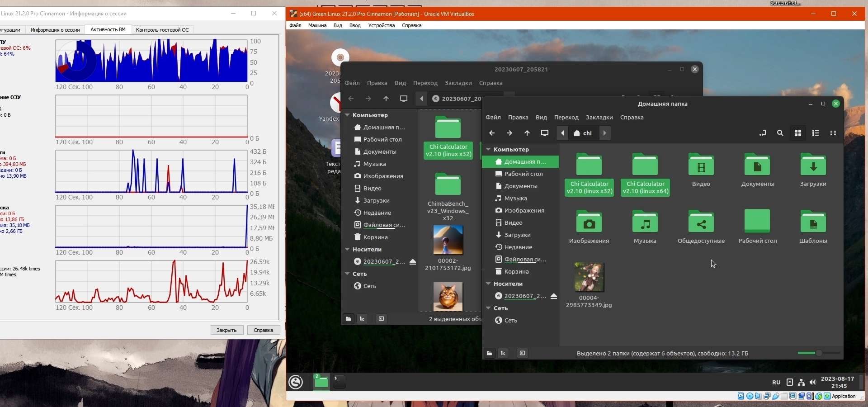
Task: Click the VirtualBox USB status icon
Action: pyautogui.click(x=776, y=396)
